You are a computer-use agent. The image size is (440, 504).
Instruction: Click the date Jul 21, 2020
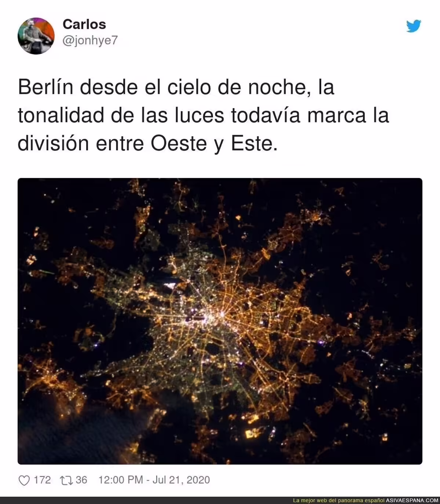[x=181, y=480]
